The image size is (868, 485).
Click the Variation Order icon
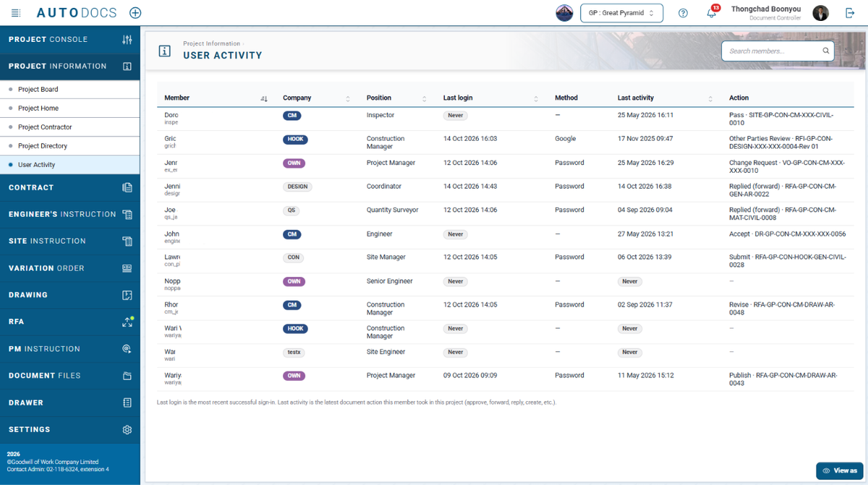click(x=127, y=268)
